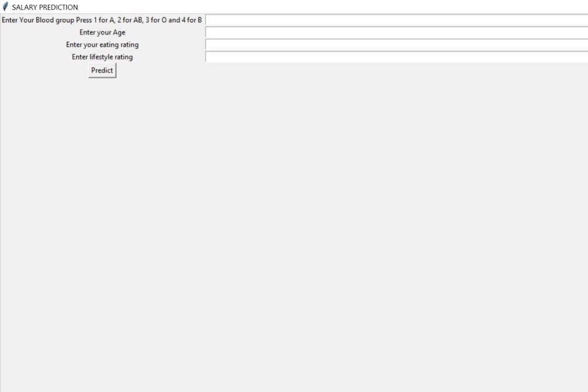Viewport: 588px width, 392px height.
Task: Click the feather icon in the title bar
Action: 5,6
